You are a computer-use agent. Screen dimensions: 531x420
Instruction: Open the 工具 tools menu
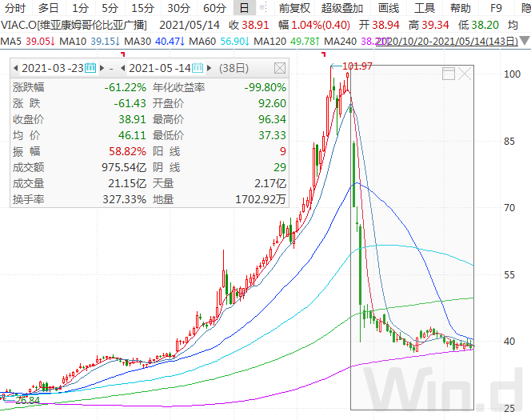tap(425, 7)
